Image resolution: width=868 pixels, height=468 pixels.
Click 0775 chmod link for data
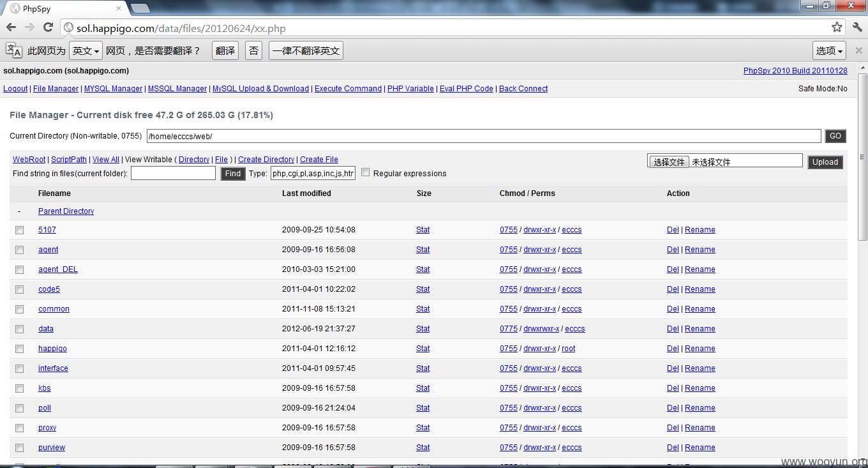pos(509,329)
